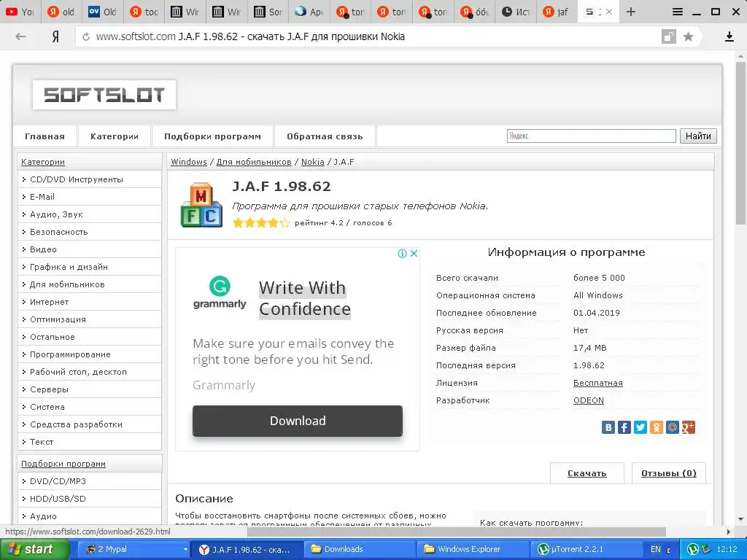This screenshot has height=560, width=747.
Task: Open downloads via the download arrow icon
Action: (729, 36)
